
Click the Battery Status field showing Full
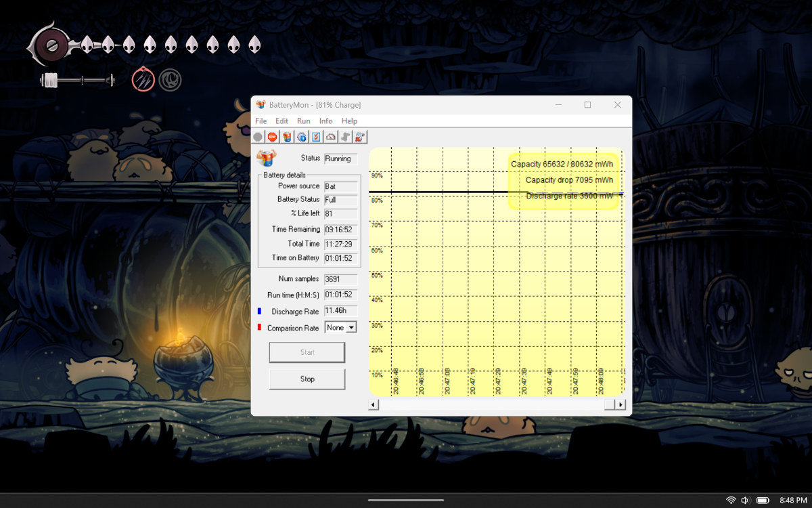(x=340, y=200)
